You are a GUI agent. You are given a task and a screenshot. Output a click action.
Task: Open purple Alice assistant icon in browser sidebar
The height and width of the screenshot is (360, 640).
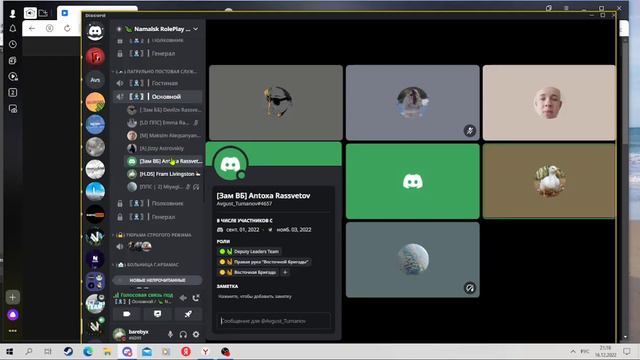tap(13, 315)
